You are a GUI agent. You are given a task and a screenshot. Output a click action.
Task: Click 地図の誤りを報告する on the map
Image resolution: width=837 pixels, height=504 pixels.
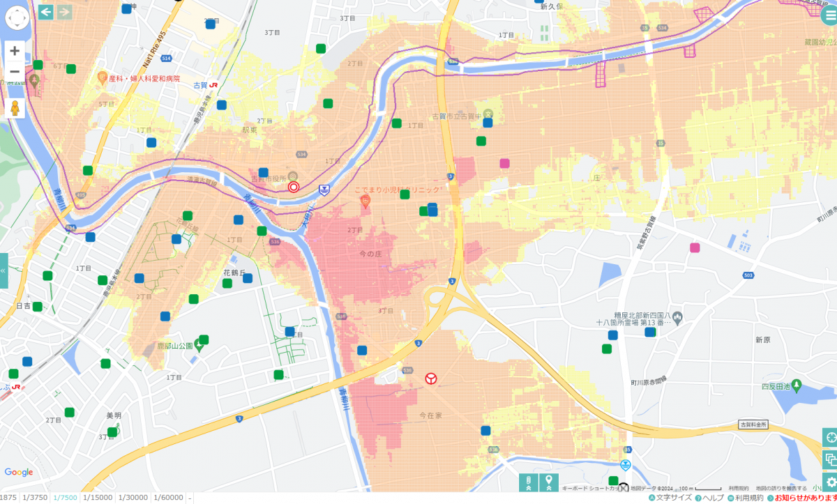pyautogui.click(x=781, y=489)
